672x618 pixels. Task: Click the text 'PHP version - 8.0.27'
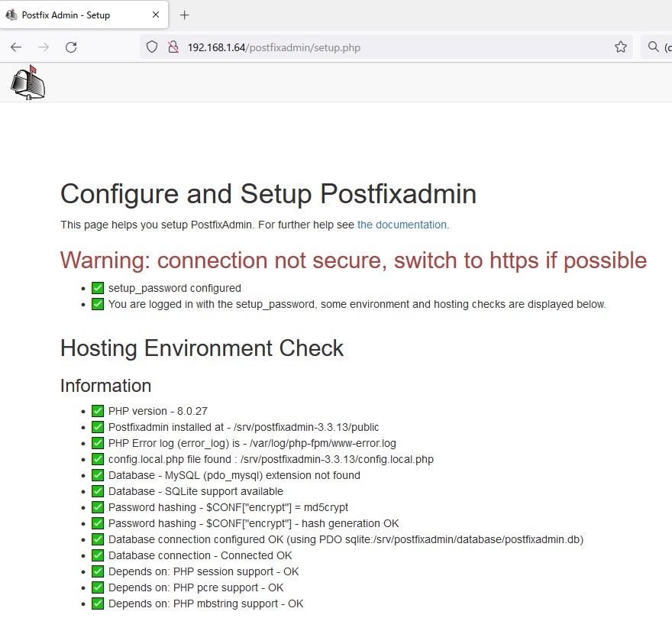pyautogui.click(x=158, y=411)
